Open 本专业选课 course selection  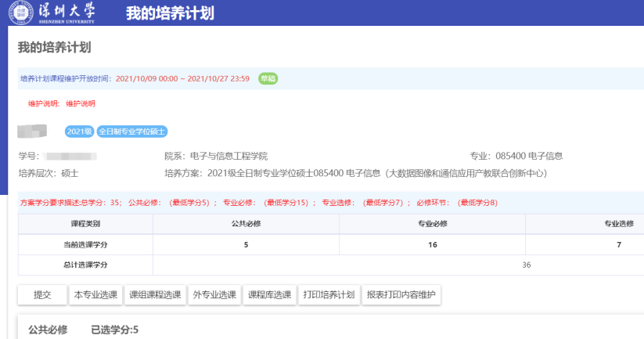tap(95, 295)
